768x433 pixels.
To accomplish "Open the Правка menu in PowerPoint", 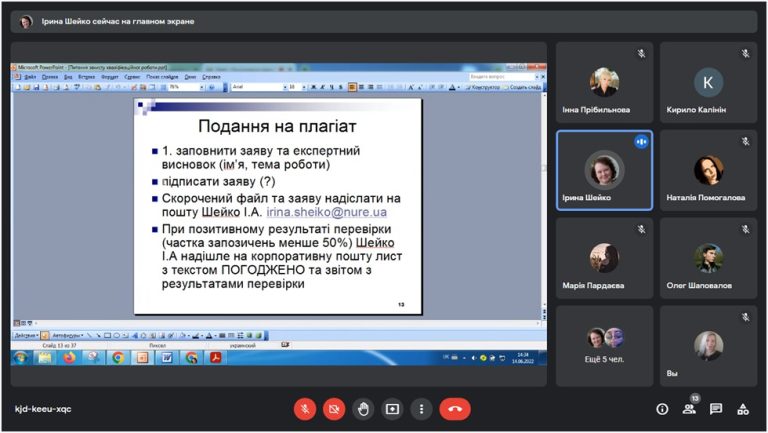I will 50,77.
